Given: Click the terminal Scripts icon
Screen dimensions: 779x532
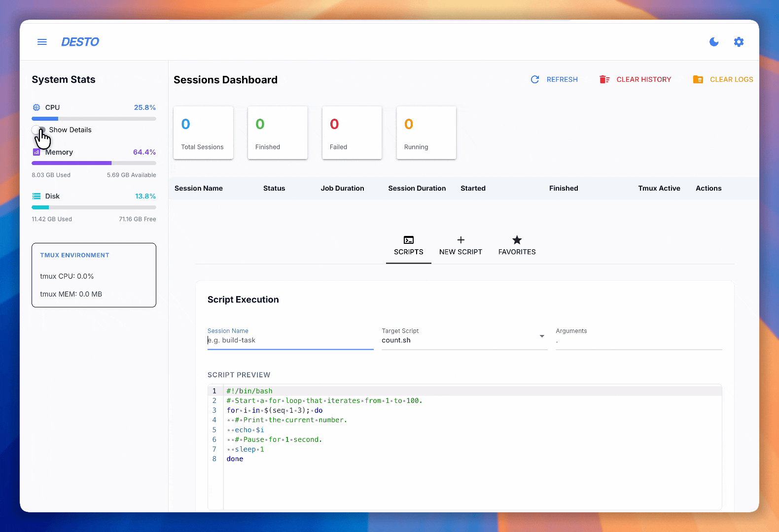Looking at the screenshot, I should coord(409,240).
